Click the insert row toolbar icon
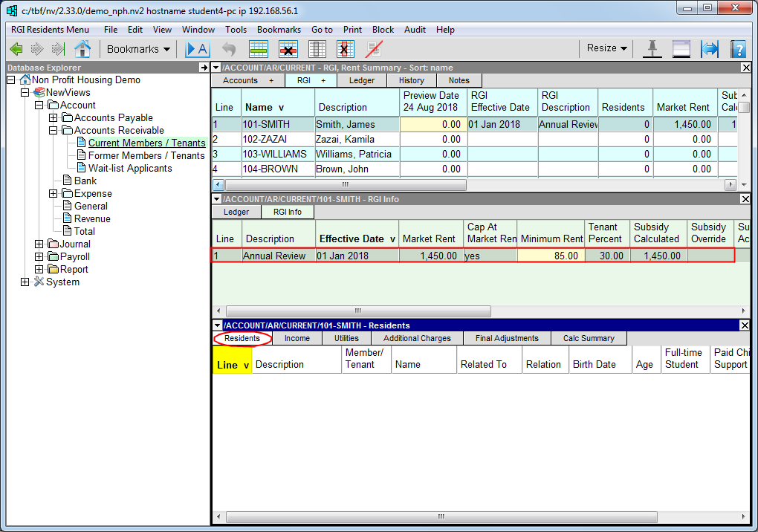 (x=259, y=49)
